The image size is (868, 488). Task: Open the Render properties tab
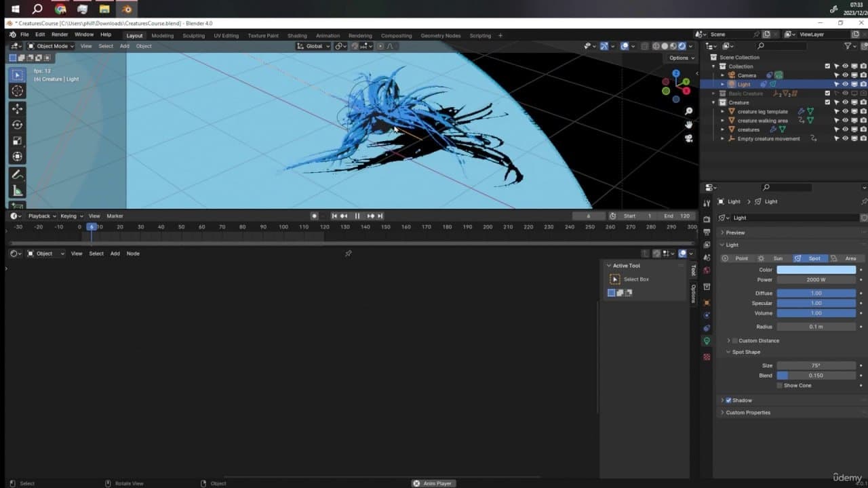pyautogui.click(x=707, y=220)
